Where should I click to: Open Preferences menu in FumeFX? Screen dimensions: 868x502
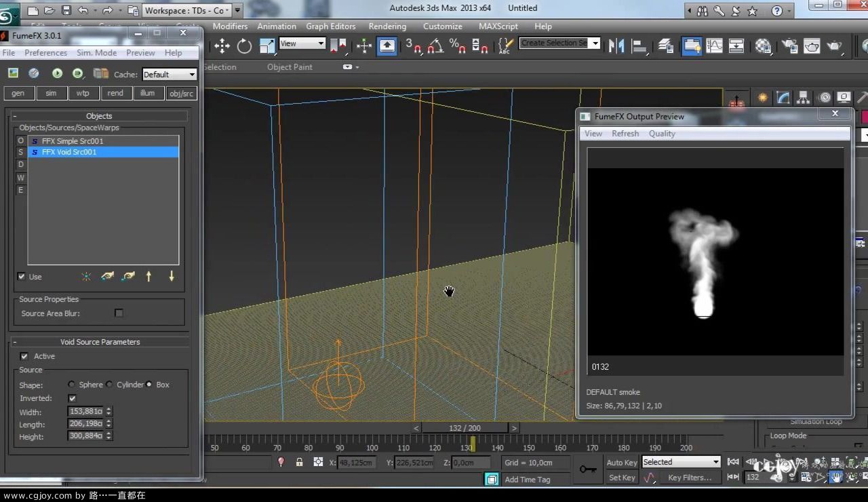tap(45, 53)
